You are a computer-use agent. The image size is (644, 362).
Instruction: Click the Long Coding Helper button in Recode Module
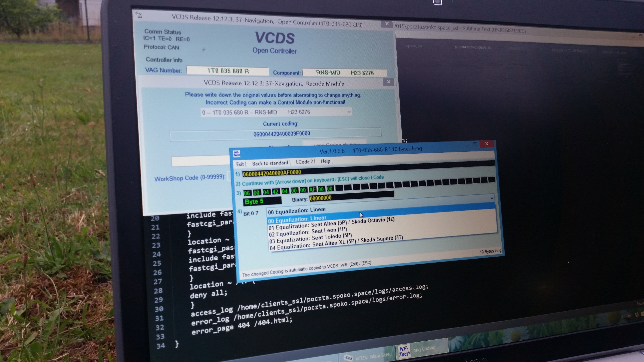click(334, 144)
